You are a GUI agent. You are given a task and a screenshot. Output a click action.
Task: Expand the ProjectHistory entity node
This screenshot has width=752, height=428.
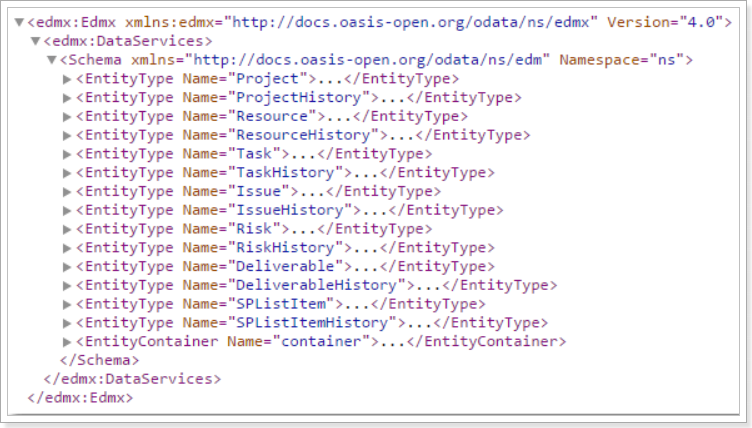67,98
